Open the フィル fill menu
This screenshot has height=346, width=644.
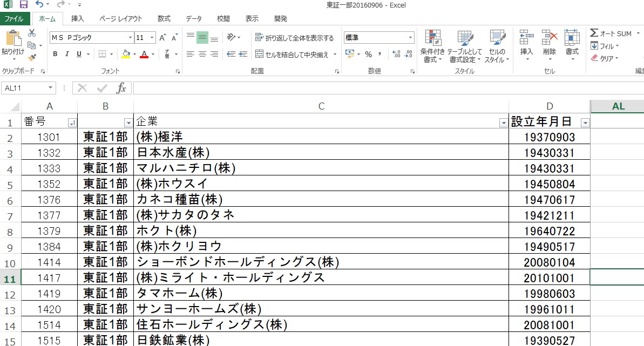click(x=605, y=46)
